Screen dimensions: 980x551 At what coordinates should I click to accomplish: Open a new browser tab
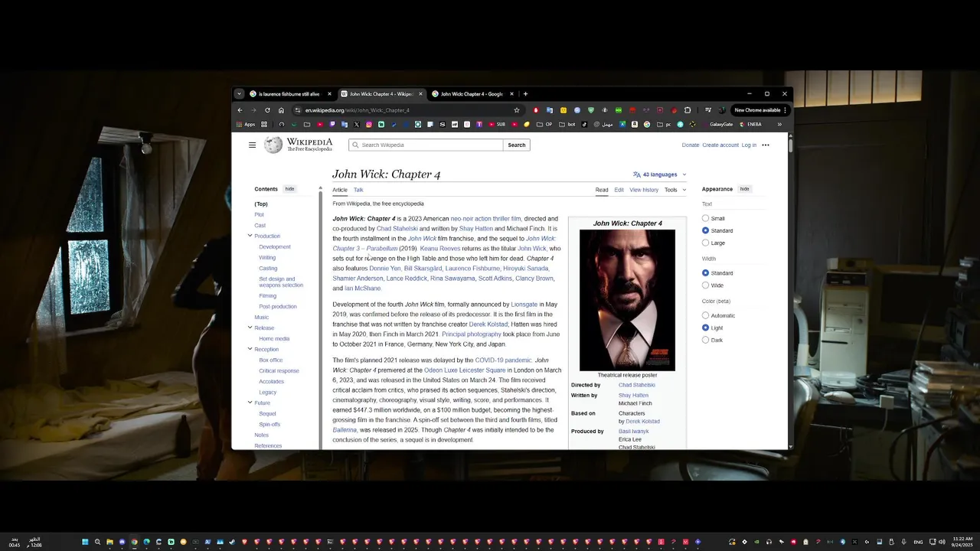click(525, 94)
